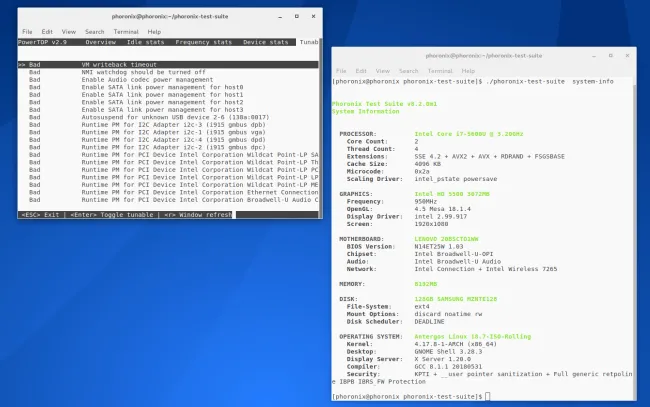Click PowerTOP window title bar text

(170, 17)
